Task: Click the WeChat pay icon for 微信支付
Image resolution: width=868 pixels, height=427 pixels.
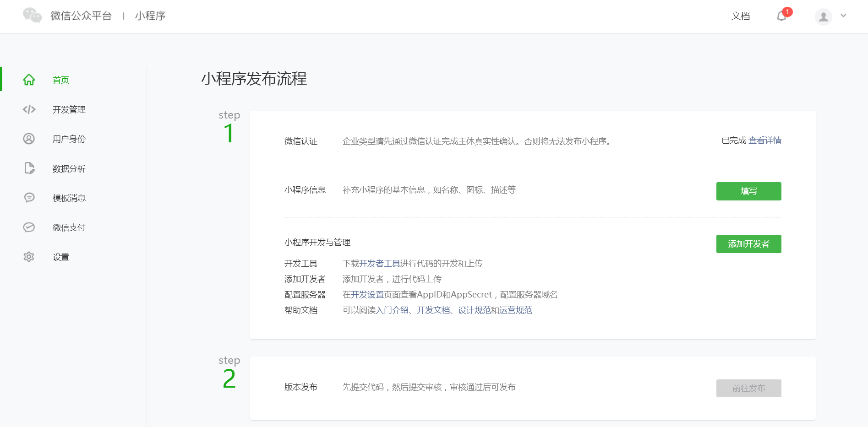Action: (29, 227)
